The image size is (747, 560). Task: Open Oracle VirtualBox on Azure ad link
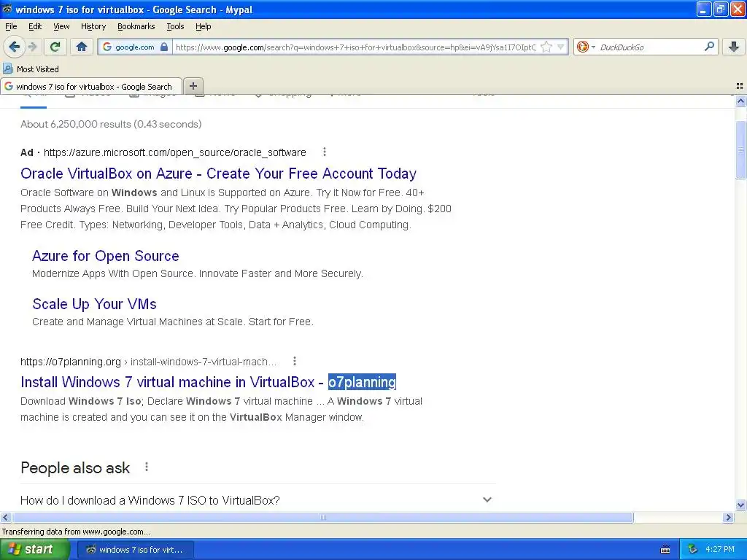(218, 174)
